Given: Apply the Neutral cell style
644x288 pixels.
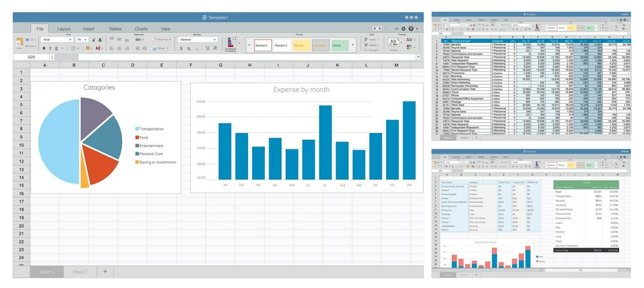Looking at the screenshot, I should click(x=301, y=45).
